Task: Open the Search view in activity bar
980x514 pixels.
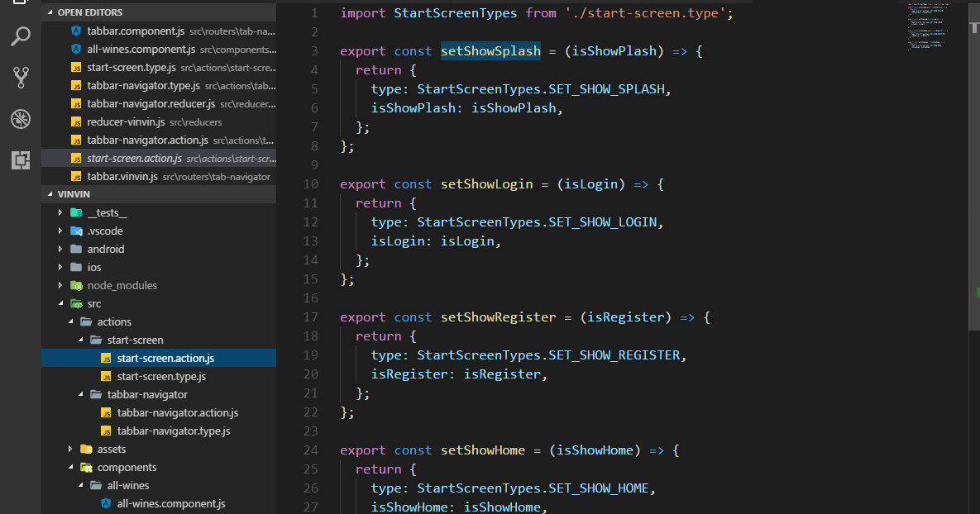Action: tap(21, 36)
